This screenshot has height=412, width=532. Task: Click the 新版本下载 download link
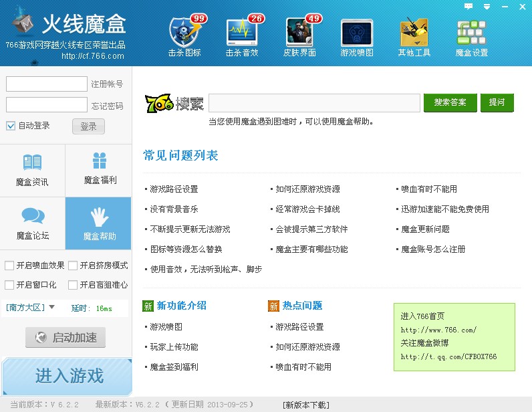pos(305,405)
